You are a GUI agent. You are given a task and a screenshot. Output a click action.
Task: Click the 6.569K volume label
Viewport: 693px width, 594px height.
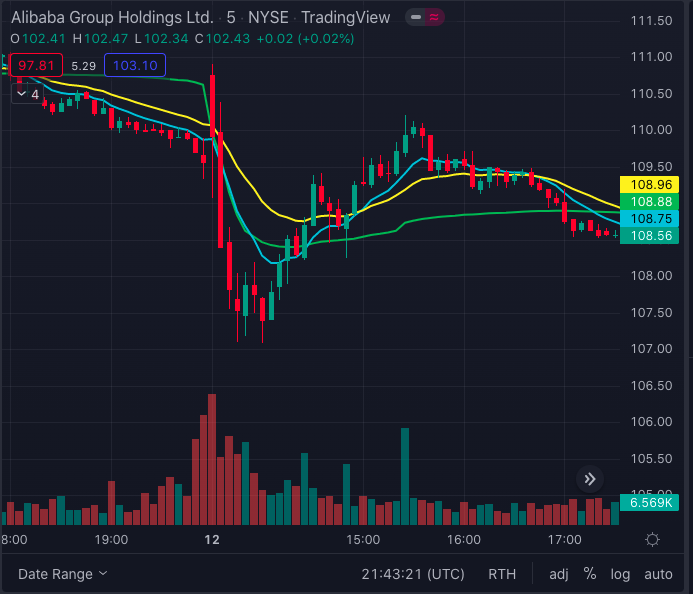click(x=649, y=503)
